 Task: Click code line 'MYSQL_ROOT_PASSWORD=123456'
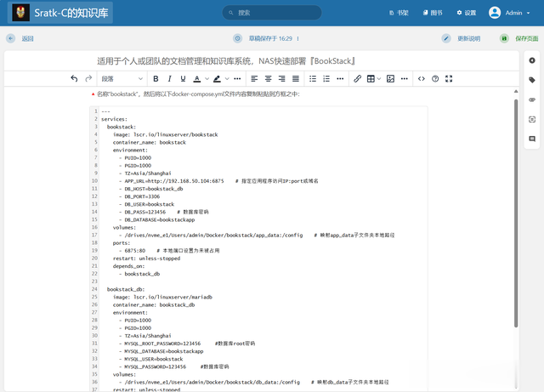click(x=162, y=344)
